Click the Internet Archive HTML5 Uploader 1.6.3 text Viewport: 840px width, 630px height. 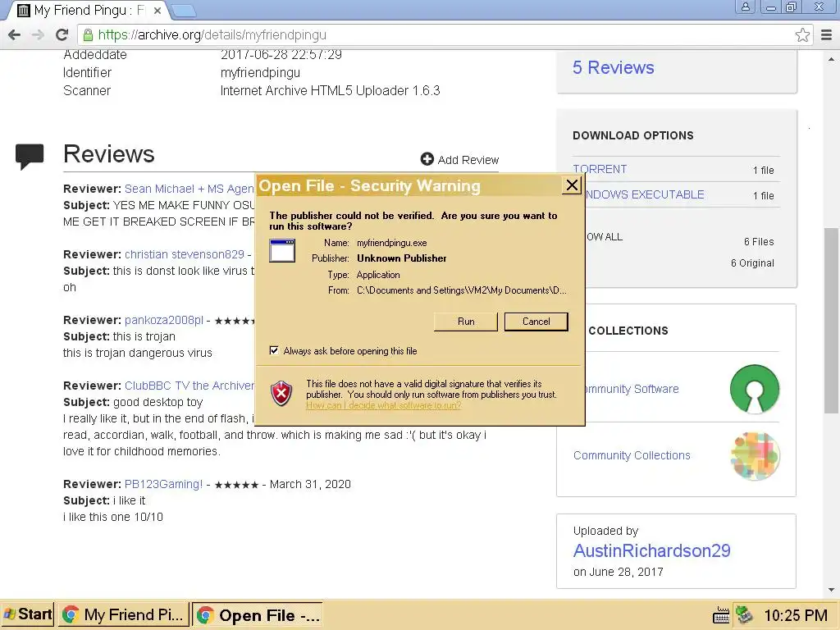tap(330, 90)
